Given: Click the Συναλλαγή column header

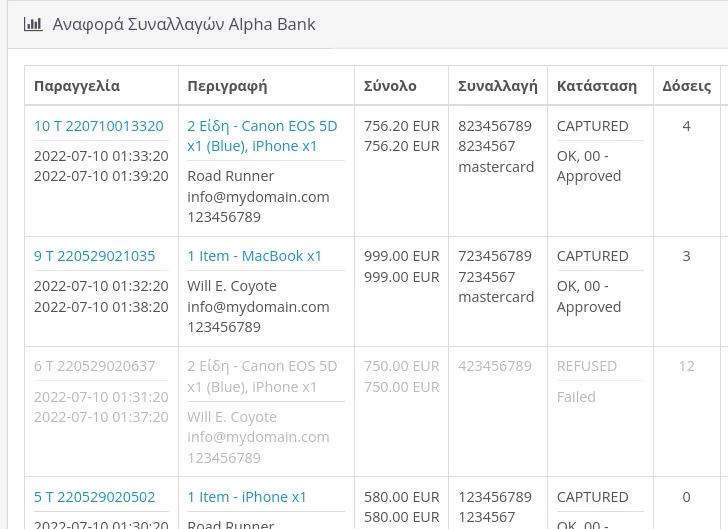Looking at the screenshot, I should coord(498,86).
